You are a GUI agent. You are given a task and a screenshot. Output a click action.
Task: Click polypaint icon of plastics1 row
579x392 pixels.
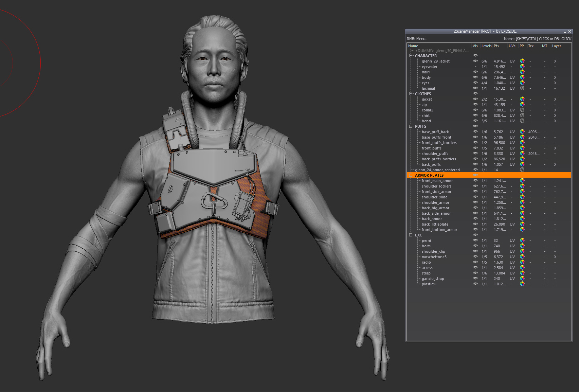(522, 284)
